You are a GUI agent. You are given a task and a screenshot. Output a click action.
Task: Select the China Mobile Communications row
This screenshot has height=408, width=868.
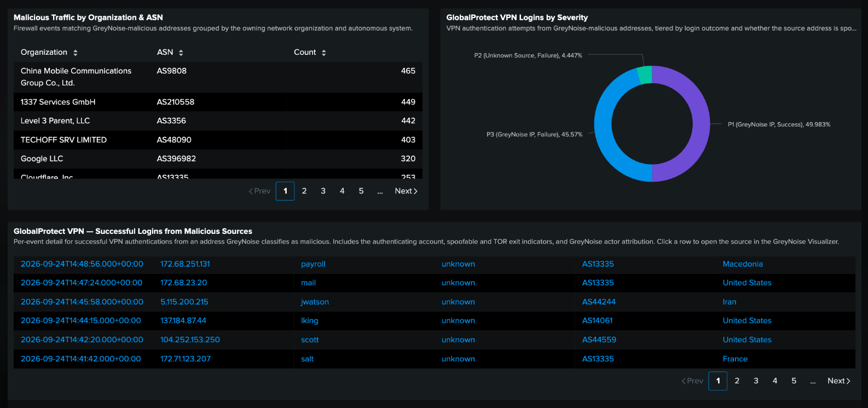(218, 77)
